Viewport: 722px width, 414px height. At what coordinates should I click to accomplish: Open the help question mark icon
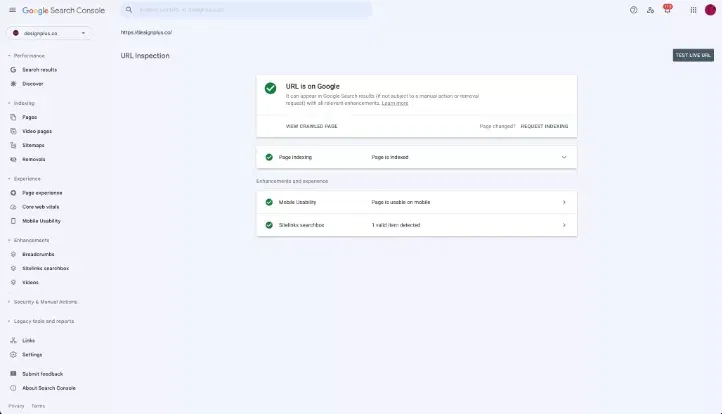click(x=634, y=10)
